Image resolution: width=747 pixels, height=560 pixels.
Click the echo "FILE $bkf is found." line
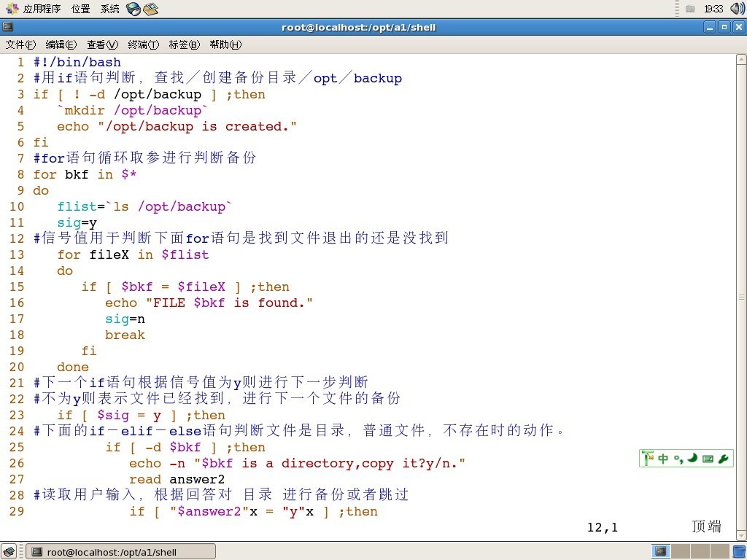(x=209, y=303)
